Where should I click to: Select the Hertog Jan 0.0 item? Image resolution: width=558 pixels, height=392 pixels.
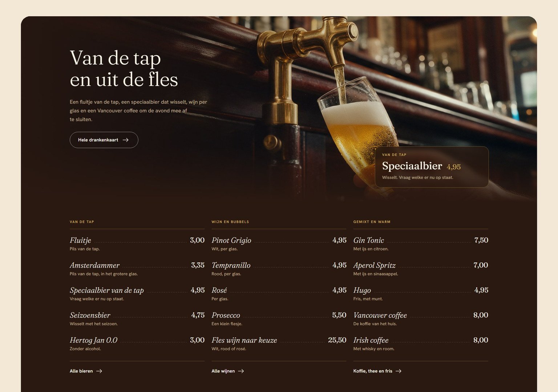[x=137, y=344]
